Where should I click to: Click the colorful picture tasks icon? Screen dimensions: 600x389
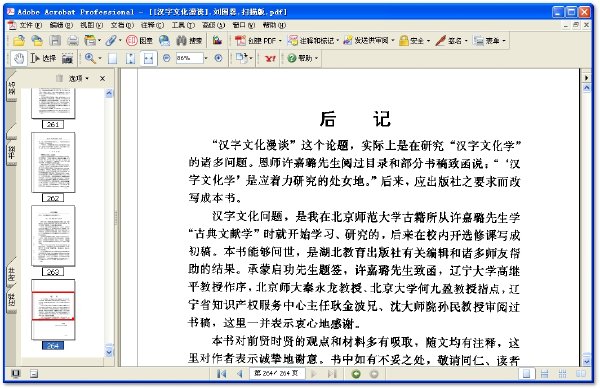point(217,40)
